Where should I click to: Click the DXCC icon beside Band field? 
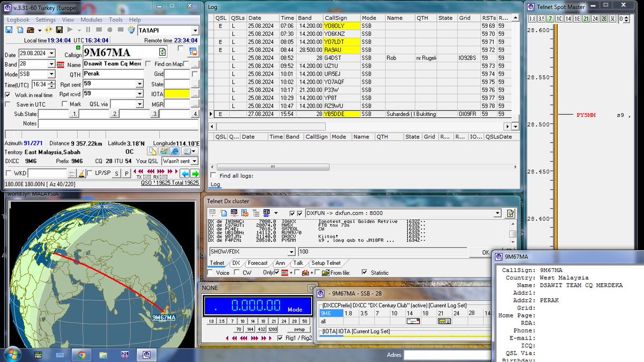tap(60, 64)
